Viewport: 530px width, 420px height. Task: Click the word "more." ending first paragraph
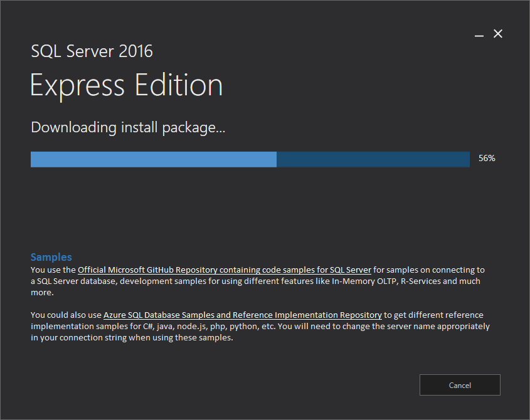click(42, 293)
